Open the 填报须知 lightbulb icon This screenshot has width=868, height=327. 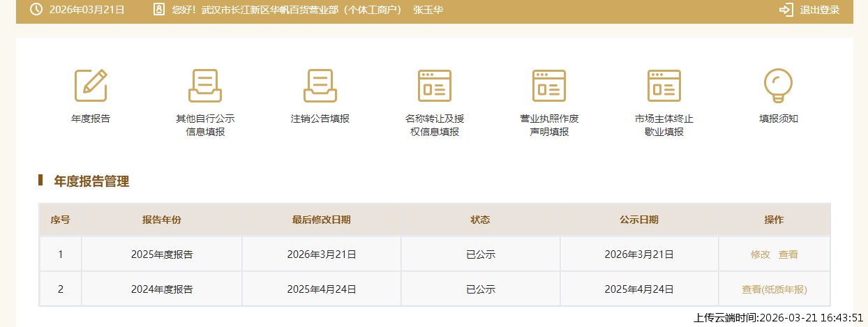(779, 85)
